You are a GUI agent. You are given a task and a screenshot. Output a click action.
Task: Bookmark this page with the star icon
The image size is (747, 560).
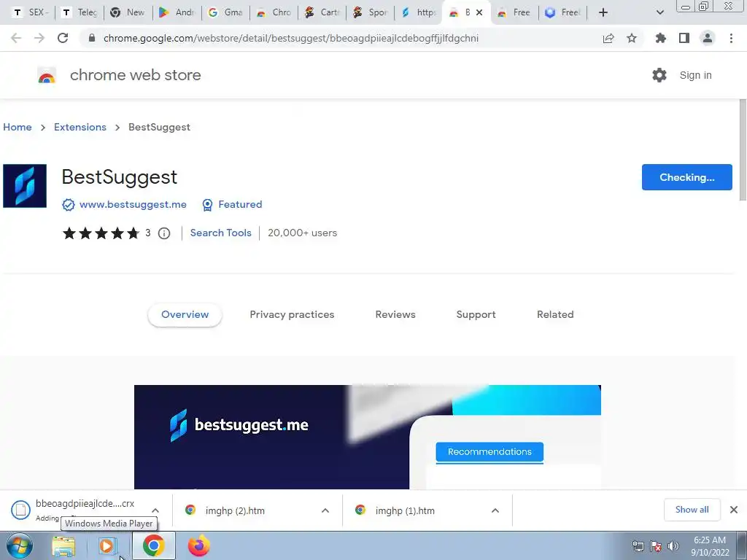click(632, 38)
